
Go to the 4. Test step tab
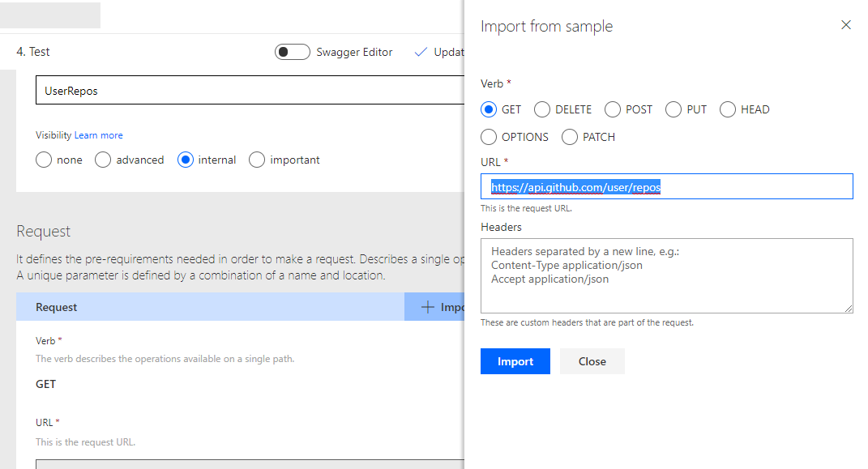click(33, 52)
